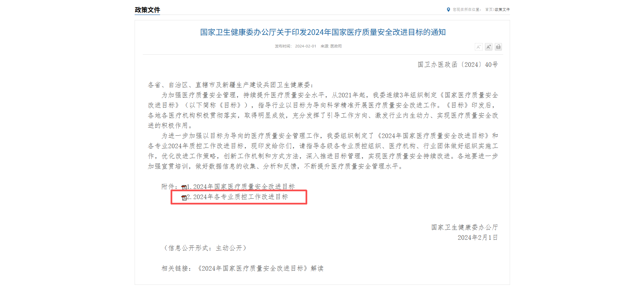This screenshot has width=644, height=293.
Task: Click the blue location pin icon
Action: [448, 9]
